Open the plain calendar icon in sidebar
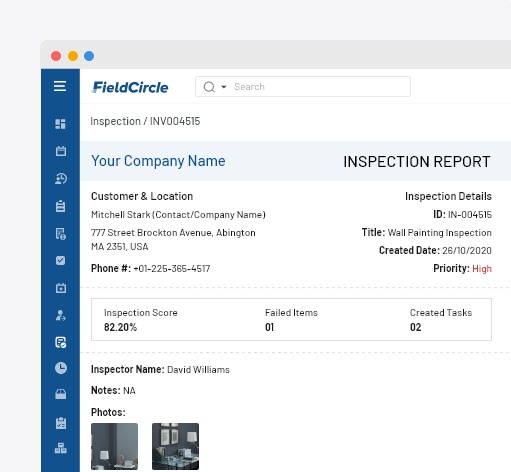The image size is (511, 472). tap(61, 151)
